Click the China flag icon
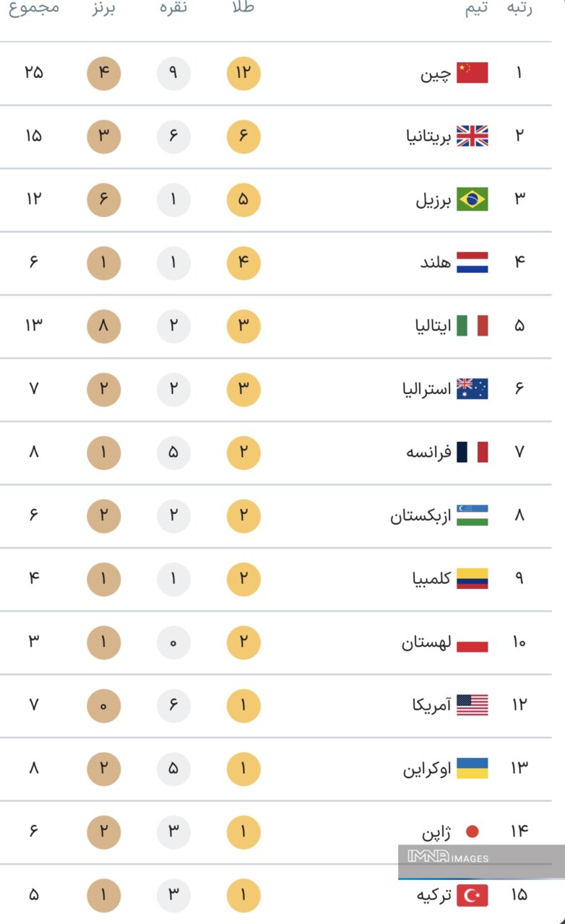Viewport: 565px width, 924px height. pyautogui.click(x=472, y=73)
